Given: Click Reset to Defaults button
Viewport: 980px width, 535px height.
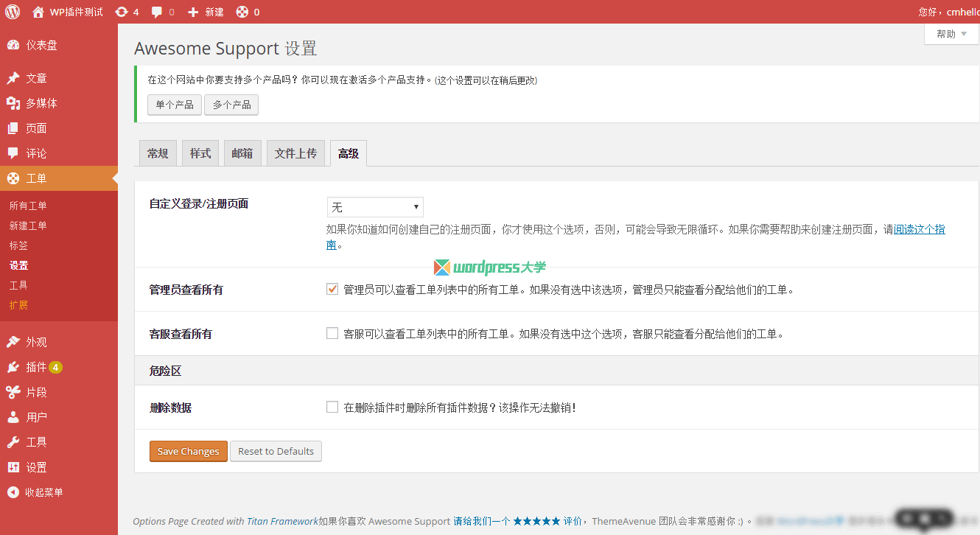Looking at the screenshot, I should click(x=276, y=451).
